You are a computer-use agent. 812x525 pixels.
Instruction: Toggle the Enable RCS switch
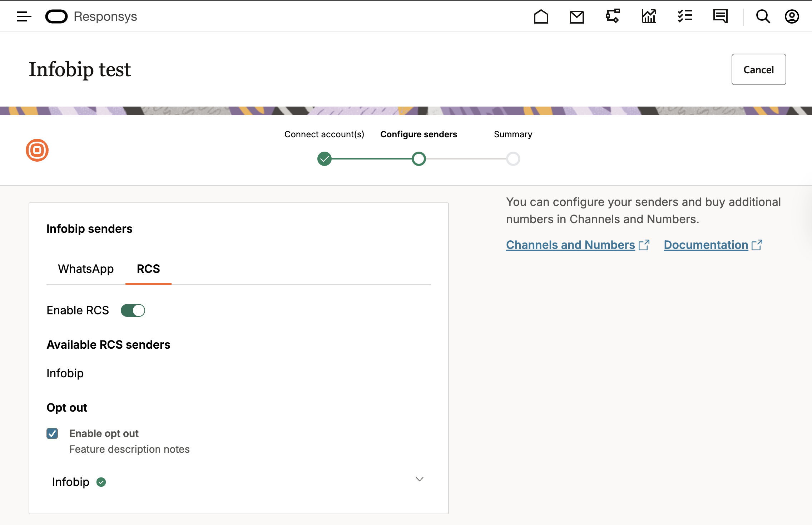click(133, 310)
